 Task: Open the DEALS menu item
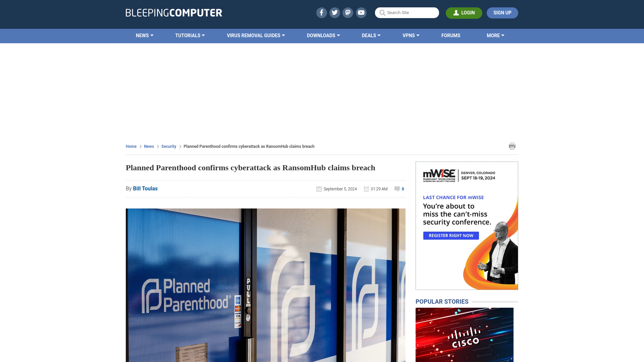371,35
